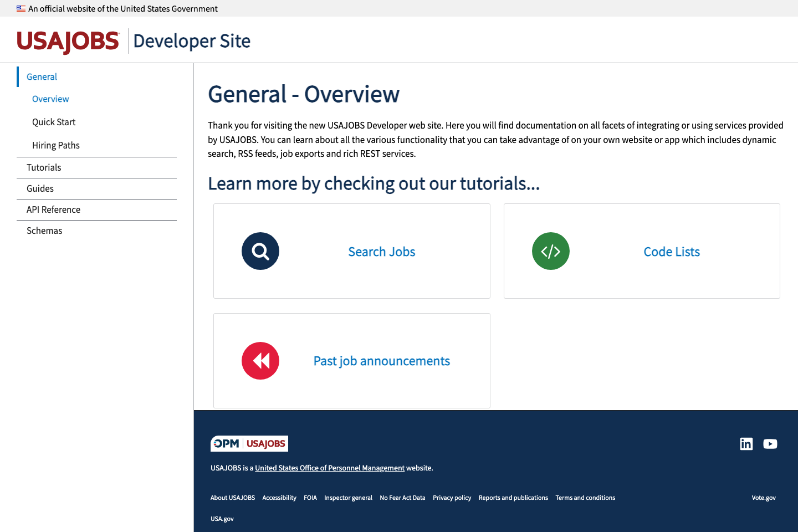Open the Quick Start section
This screenshot has width=798, height=532.
coord(54,122)
